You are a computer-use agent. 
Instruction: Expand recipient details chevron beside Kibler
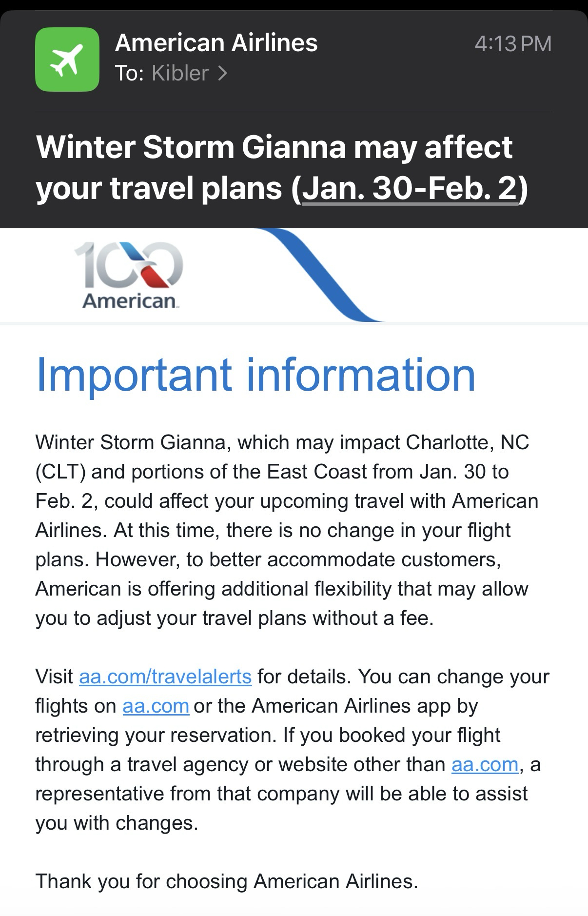click(222, 74)
